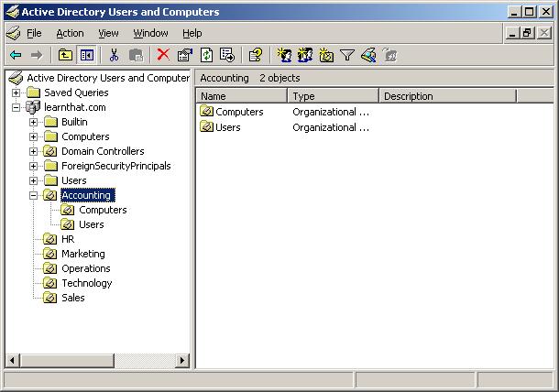Viewport: 559px width, 392px height.
Task: Open the Action menu
Action: 70,33
